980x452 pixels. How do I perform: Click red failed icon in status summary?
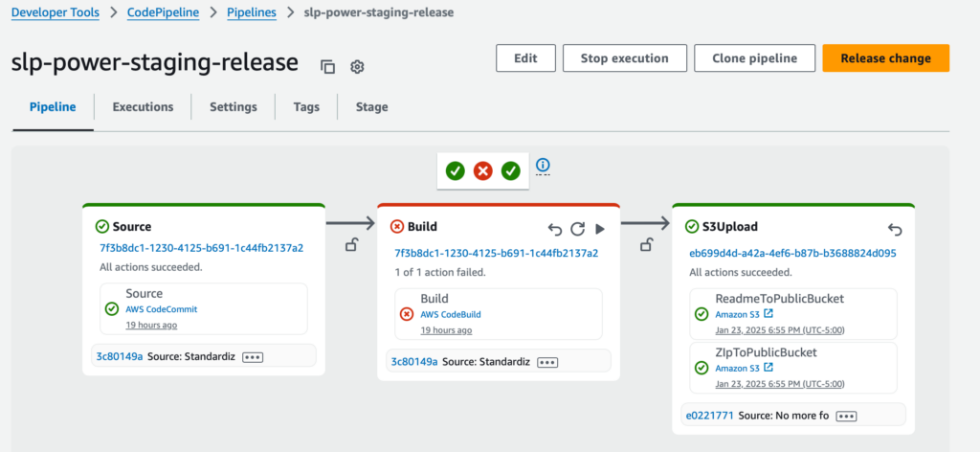tap(482, 170)
